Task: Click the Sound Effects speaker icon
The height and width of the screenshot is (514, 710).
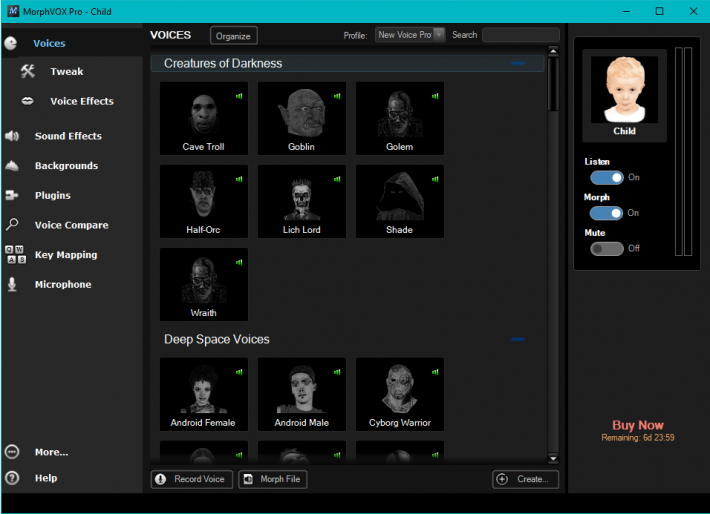Action: pyautogui.click(x=12, y=136)
